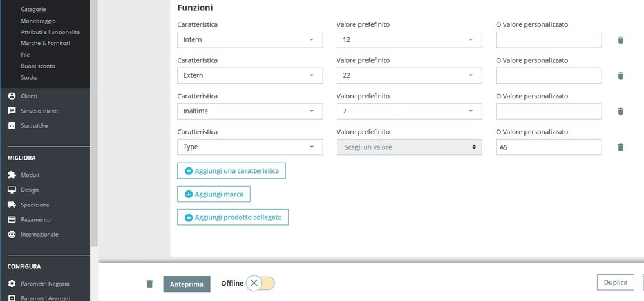Click the Aggiungi marca button
This screenshot has height=301, width=644.
click(x=213, y=194)
